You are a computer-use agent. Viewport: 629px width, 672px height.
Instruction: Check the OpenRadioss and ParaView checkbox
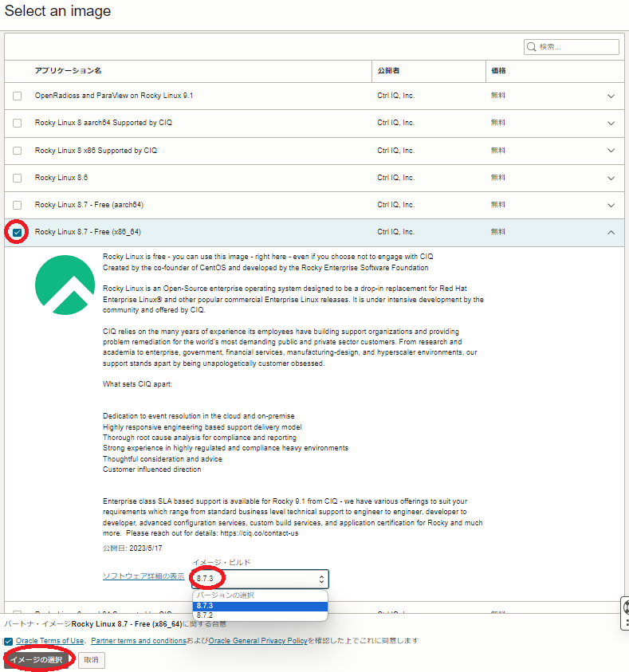pos(18,96)
